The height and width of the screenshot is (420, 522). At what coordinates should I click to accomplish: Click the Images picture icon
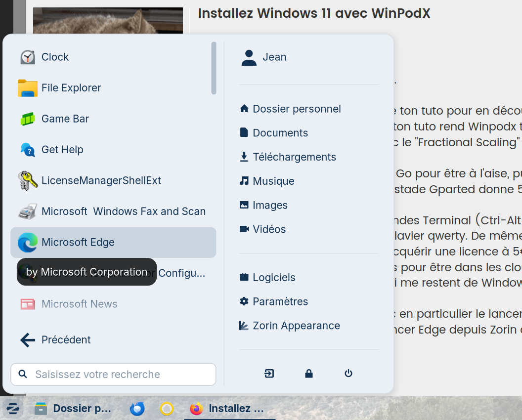[x=244, y=205]
